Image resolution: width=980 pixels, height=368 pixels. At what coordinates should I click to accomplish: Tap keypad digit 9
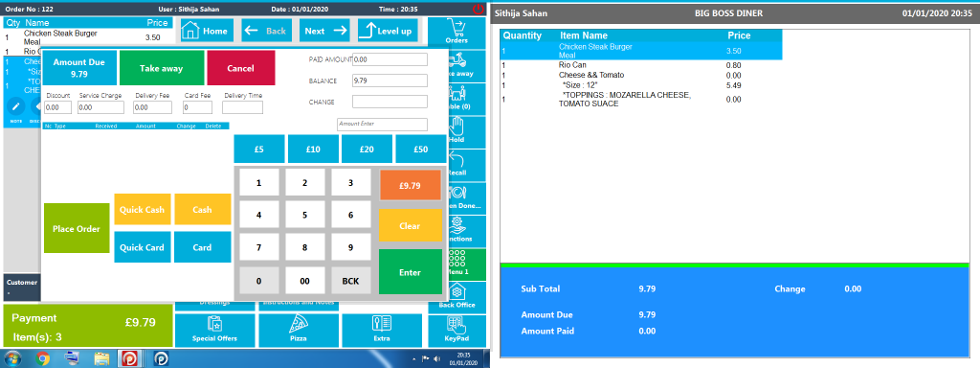[x=350, y=246]
